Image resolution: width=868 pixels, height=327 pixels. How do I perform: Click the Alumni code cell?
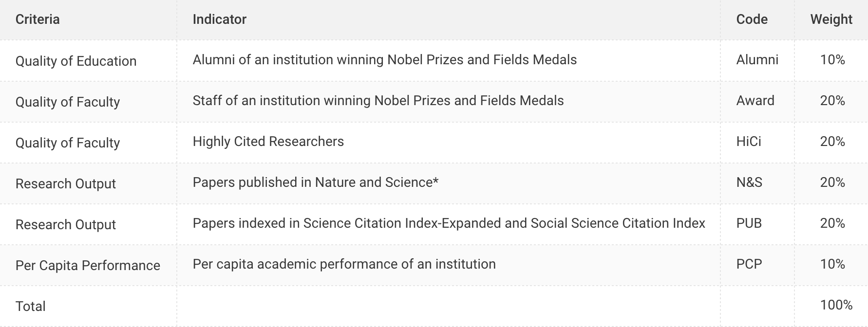coord(757,60)
